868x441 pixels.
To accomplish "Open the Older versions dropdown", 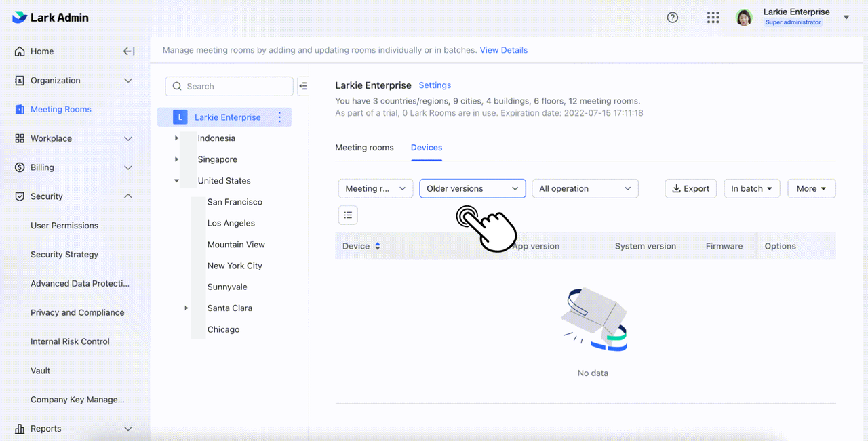I will (473, 189).
